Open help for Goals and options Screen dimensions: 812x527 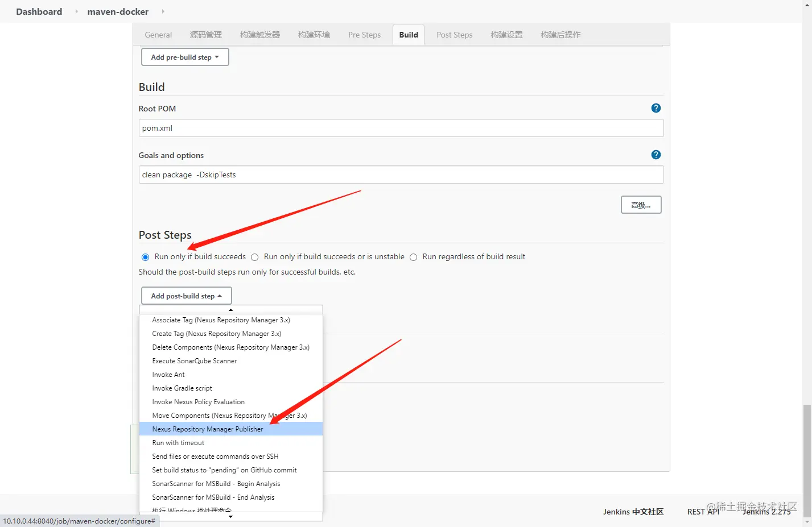pyautogui.click(x=656, y=155)
